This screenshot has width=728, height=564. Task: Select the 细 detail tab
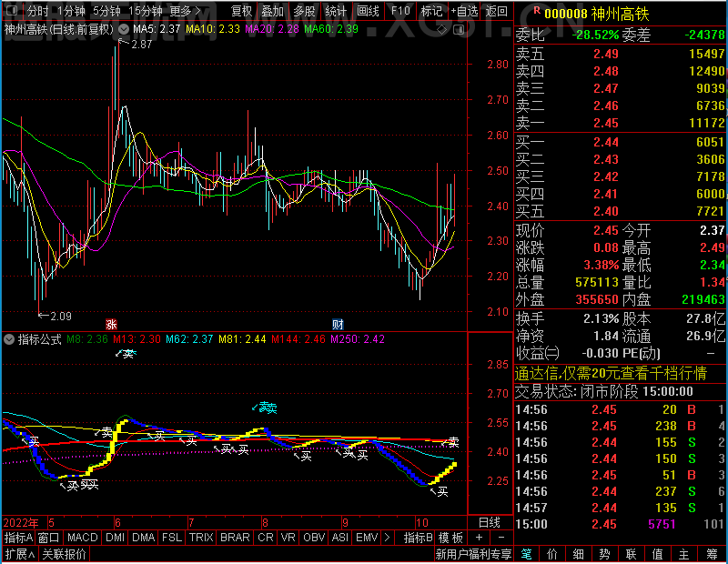[x=579, y=554]
